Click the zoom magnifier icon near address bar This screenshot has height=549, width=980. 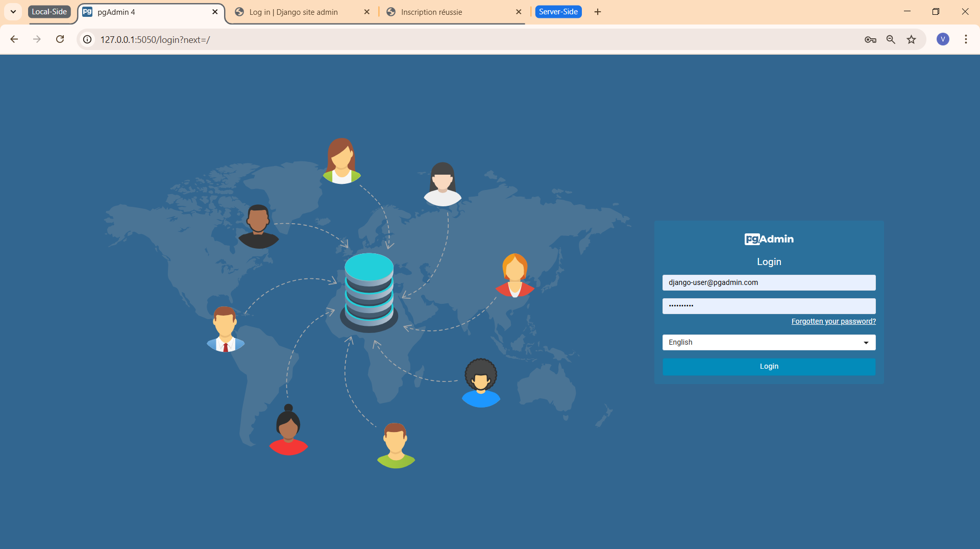pos(891,39)
